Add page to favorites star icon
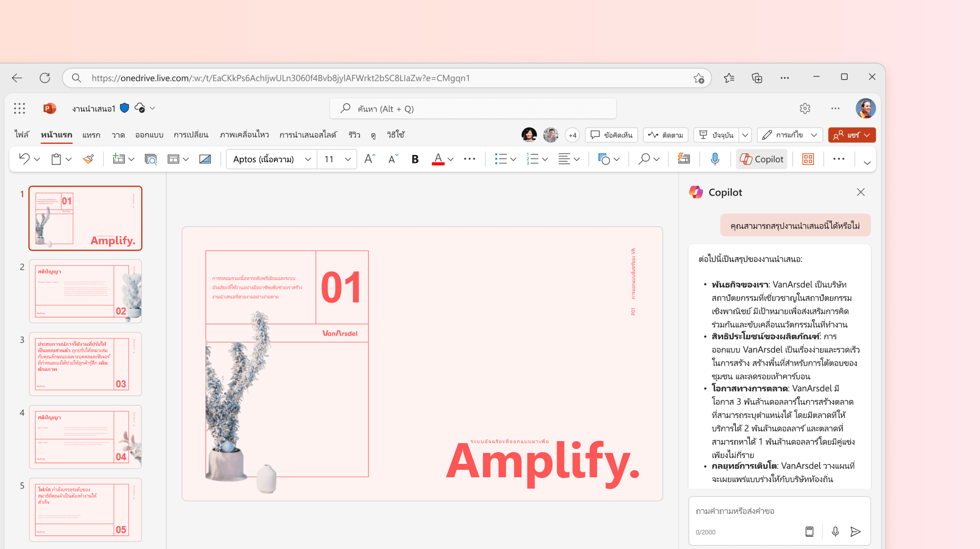980x549 pixels. [699, 78]
